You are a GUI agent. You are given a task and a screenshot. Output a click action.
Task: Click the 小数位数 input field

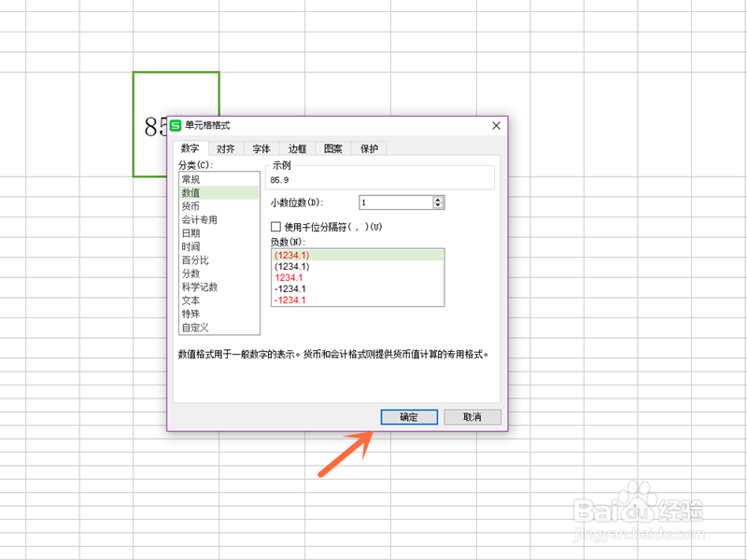click(396, 203)
